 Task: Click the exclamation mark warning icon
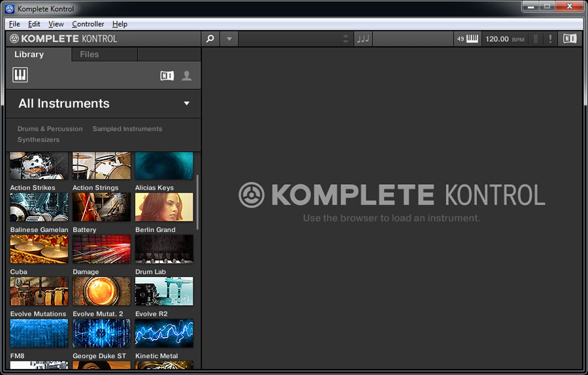coord(550,39)
